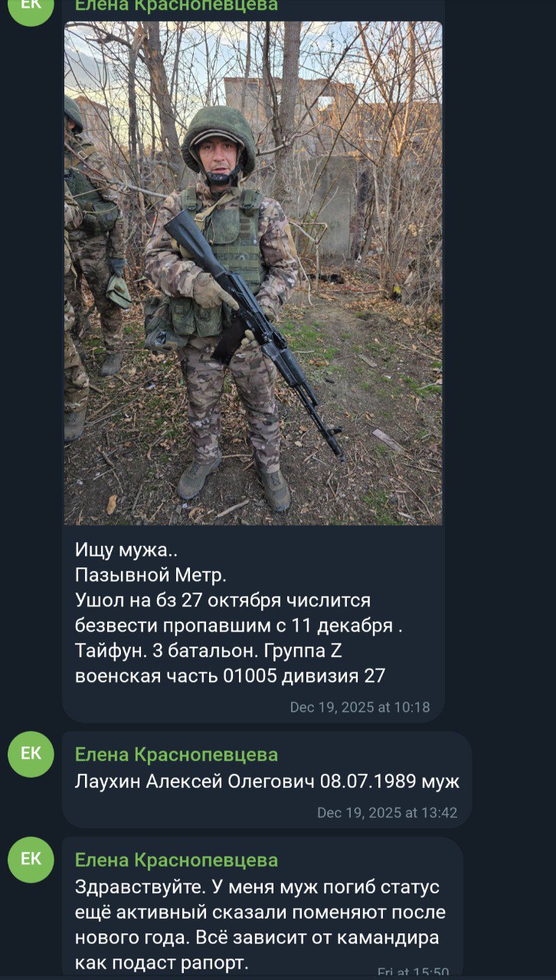Click the EK avatar beside the Здравствуйте message
The image size is (556, 980).
tap(31, 860)
